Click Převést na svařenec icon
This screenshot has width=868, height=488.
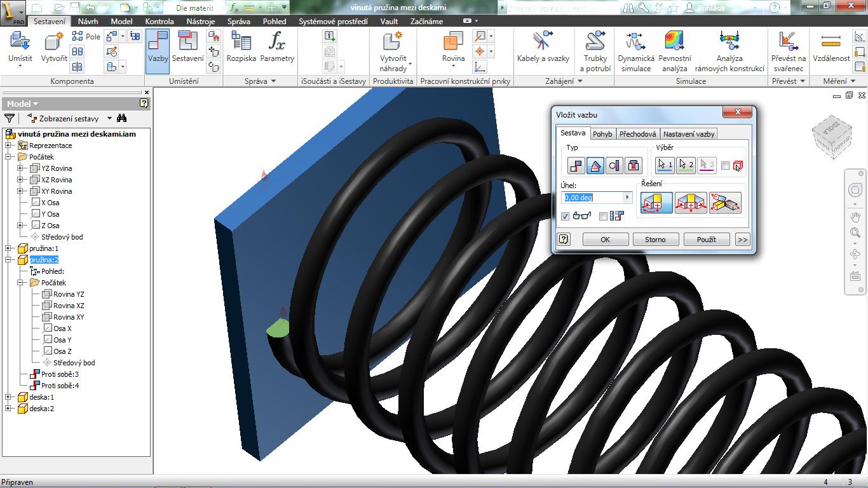(789, 42)
